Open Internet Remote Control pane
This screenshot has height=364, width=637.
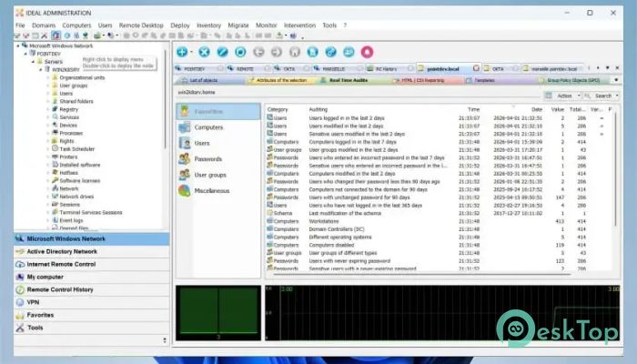pyautogui.click(x=92, y=264)
